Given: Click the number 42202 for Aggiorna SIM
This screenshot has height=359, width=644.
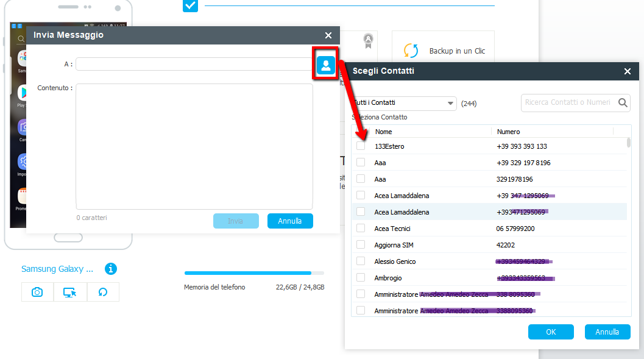Looking at the screenshot, I should pyautogui.click(x=506, y=245).
